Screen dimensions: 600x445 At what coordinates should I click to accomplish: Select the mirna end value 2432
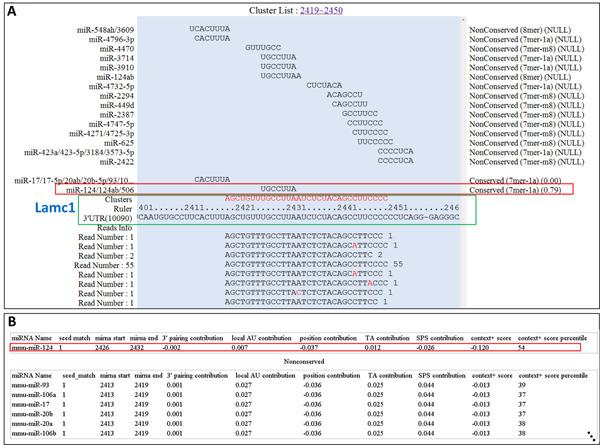pos(137,348)
